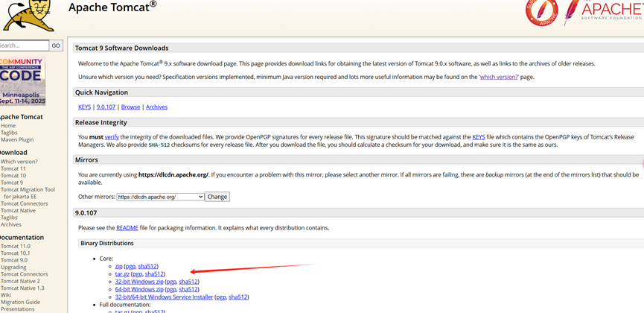
Task: Open Migration Guide sidebar link
Action: [x=20, y=303]
